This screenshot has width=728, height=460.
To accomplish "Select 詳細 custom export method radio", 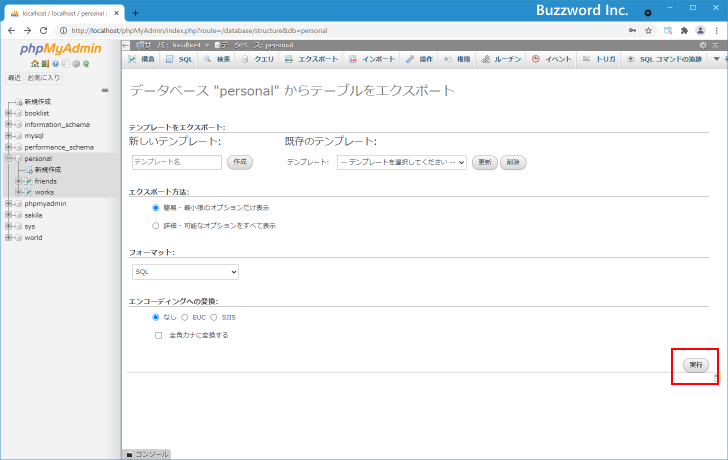I will click(156, 226).
